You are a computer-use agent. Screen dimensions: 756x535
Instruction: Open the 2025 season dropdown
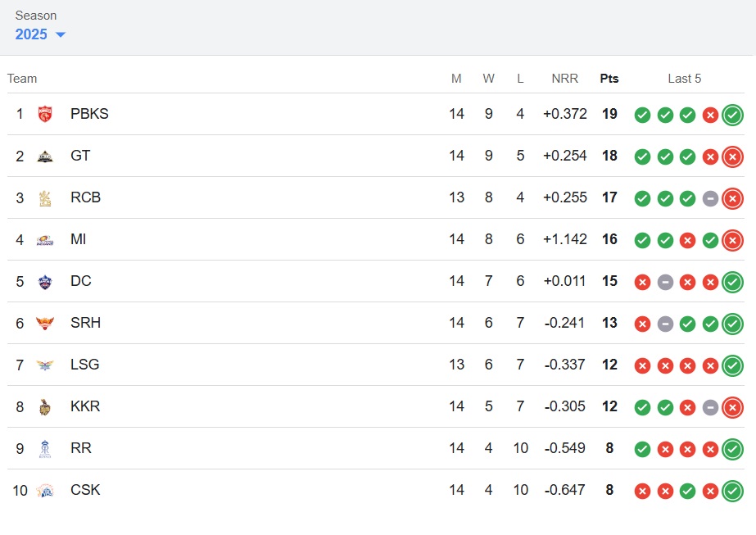[40, 34]
